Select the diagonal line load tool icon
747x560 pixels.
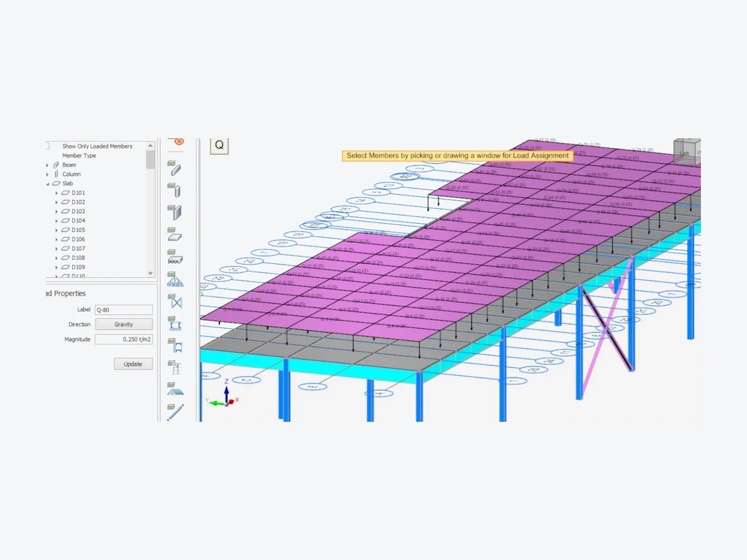point(175,411)
